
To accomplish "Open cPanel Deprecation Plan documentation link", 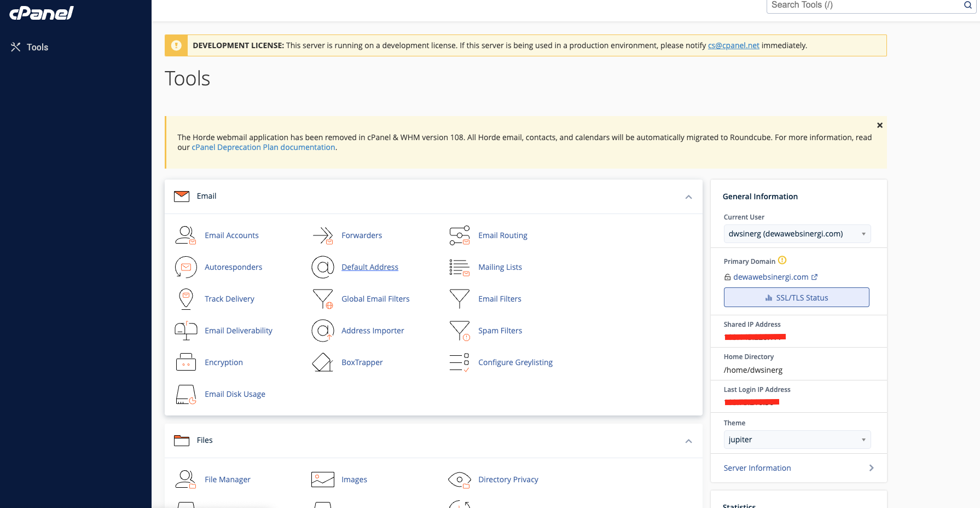I will point(263,147).
